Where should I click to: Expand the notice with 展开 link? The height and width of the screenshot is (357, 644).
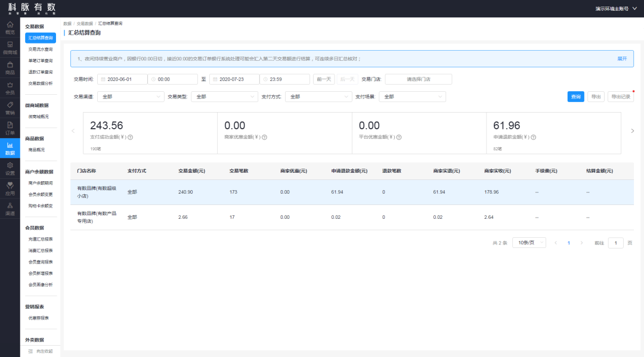pyautogui.click(x=622, y=58)
